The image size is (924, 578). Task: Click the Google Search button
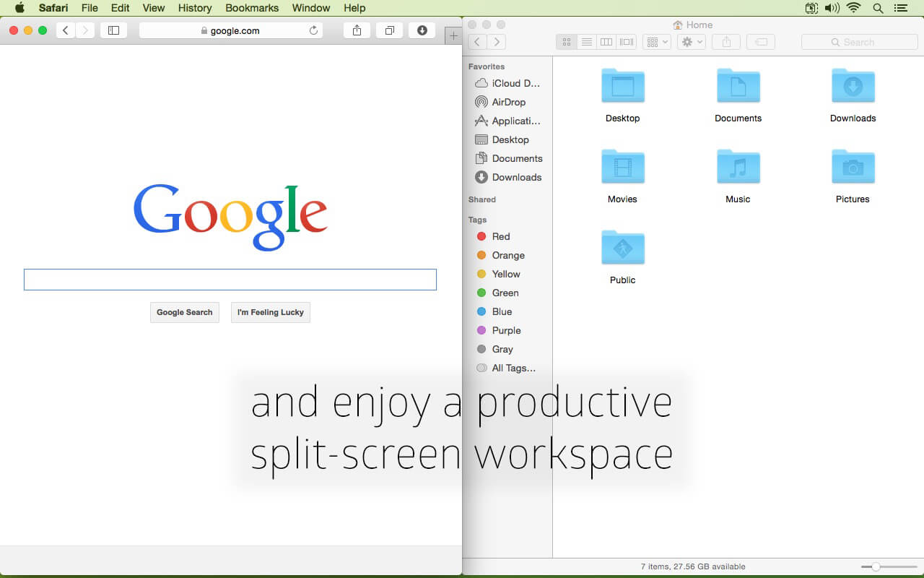click(x=185, y=312)
